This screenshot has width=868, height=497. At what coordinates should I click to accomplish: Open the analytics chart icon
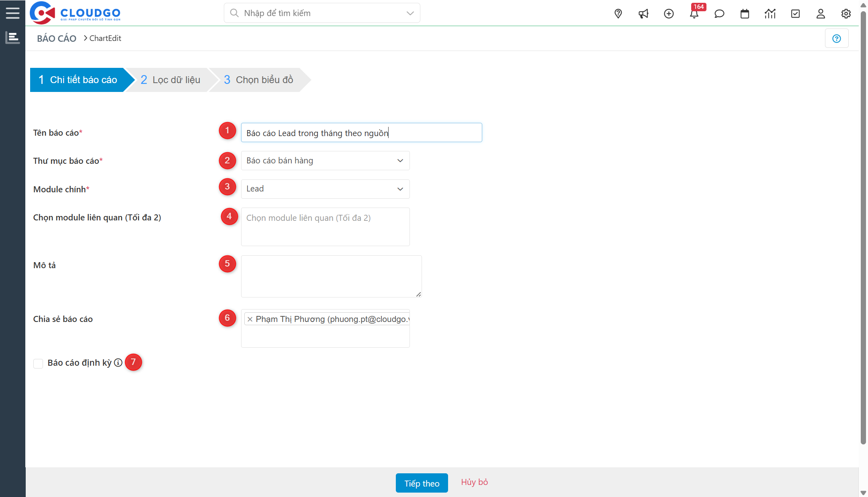point(770,13)
